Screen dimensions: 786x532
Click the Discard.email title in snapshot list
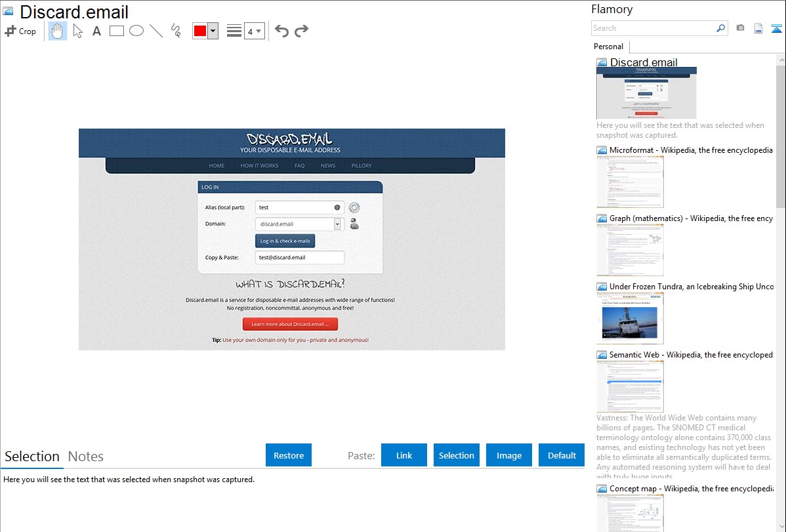click(644, 62)
